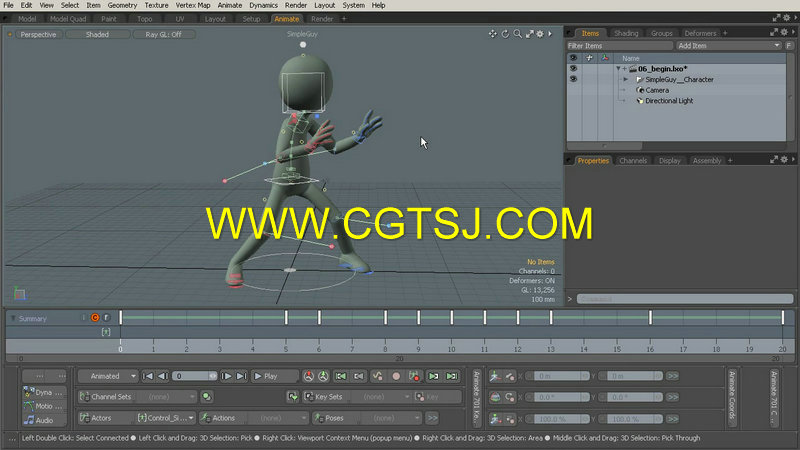Click the grey arrow icon left of curve-key icon
The width and height of the screenshot is (800, 450).
[359, 376]
